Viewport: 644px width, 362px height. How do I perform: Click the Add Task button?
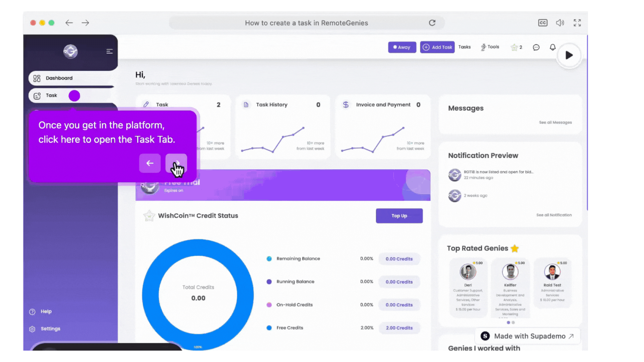(437, 47)
